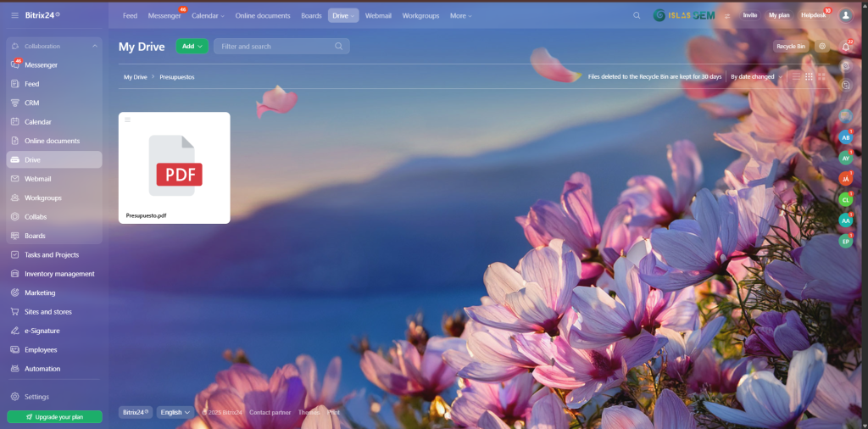Toggle the left sidebar hamburger menu
The image size is (868, 429).
tap(15, 15)
